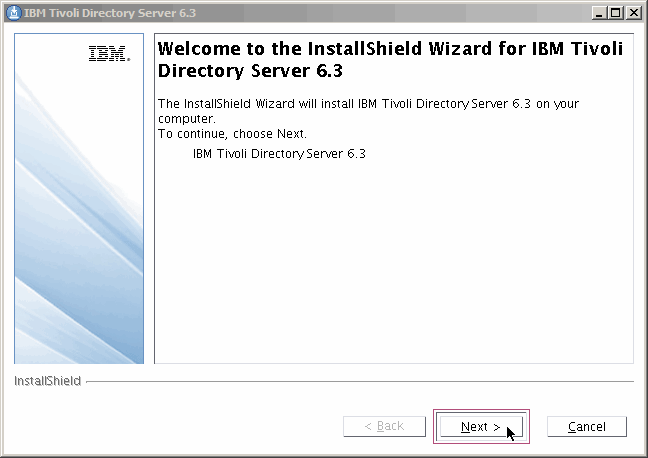648x458 pixels.
Task: Click the Next button to continue
Action: coord(480,427)
